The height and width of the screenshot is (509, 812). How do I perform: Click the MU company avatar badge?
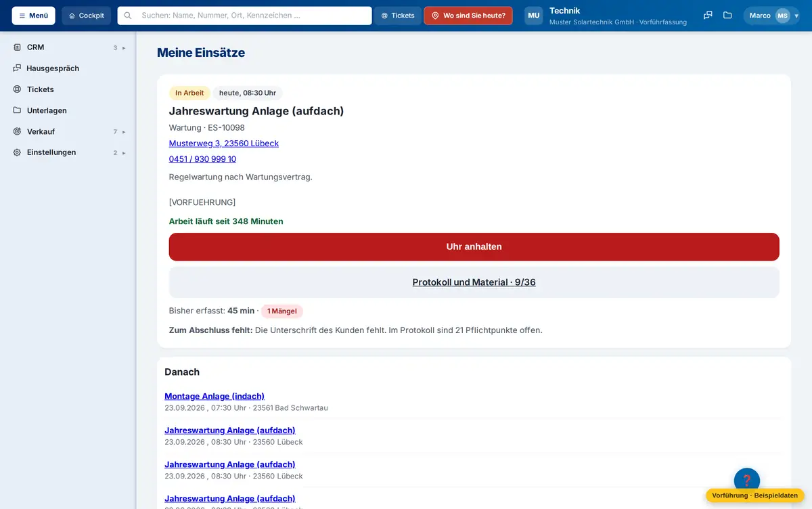tap(534, 16)
